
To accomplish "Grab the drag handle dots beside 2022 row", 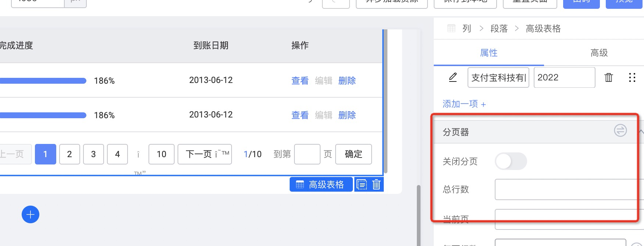I will [x=632, y=77].
